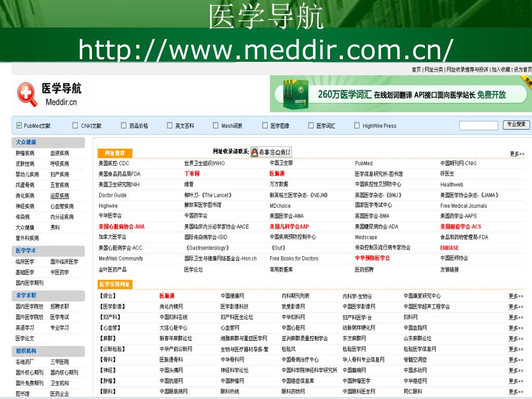This screenshot has width=532, height=399.
Task: Click the 专业搜索 button
Action: pos(516,125)
